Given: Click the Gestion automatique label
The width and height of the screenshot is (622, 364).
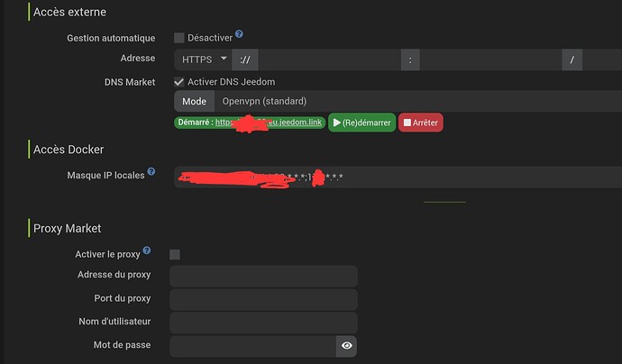Looking at the screenshot, I should 111,38.
